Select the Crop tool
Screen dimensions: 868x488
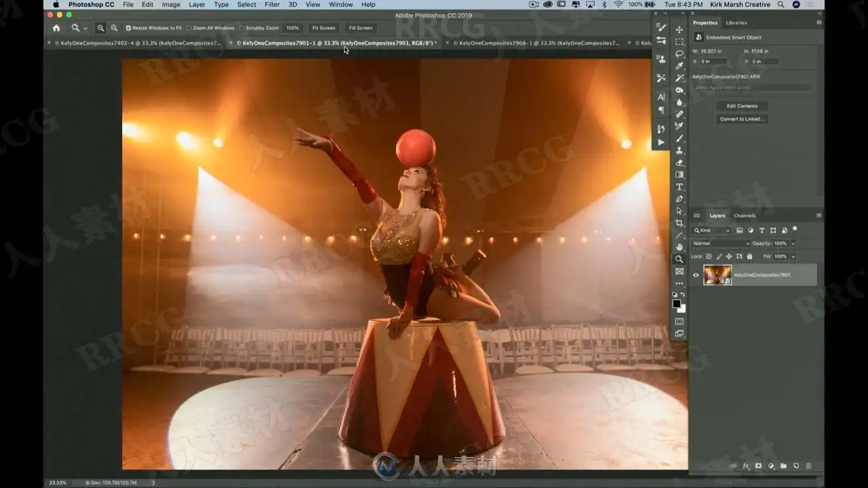(x=679, y=223)
